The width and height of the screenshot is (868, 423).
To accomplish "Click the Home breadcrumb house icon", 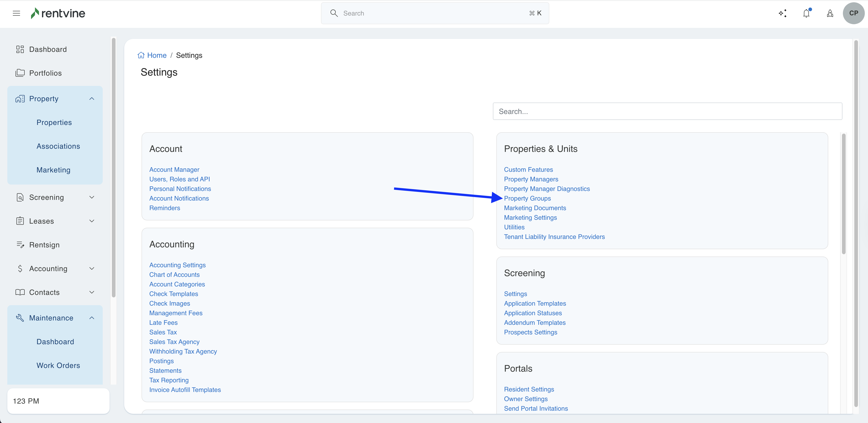I will (x=141, y=55).
